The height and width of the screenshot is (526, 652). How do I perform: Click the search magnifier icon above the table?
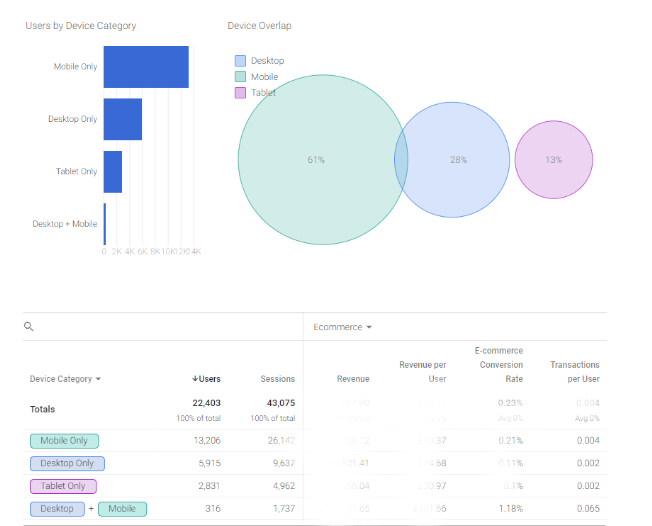(x=28, y=326)
